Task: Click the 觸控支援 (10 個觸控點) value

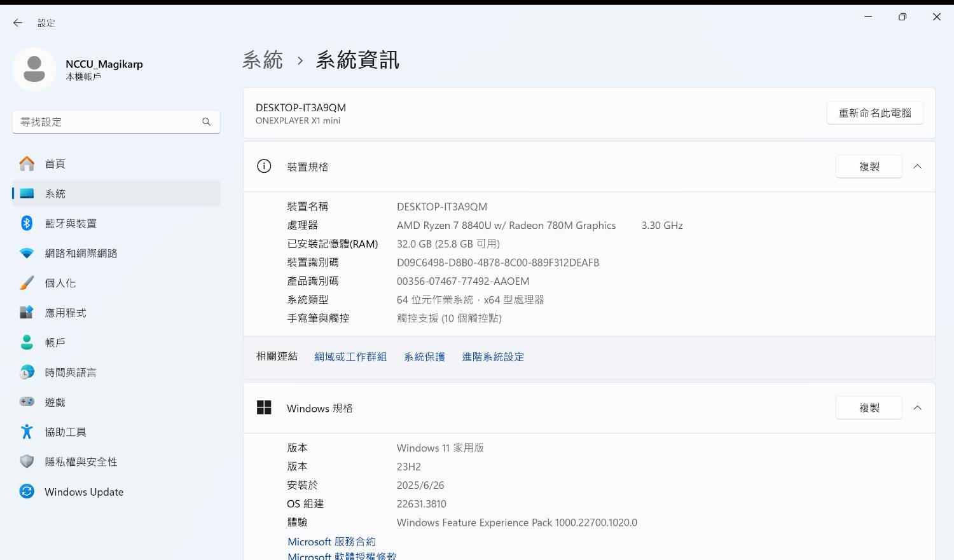Action: pyautogui.click(x=449, y=318)
